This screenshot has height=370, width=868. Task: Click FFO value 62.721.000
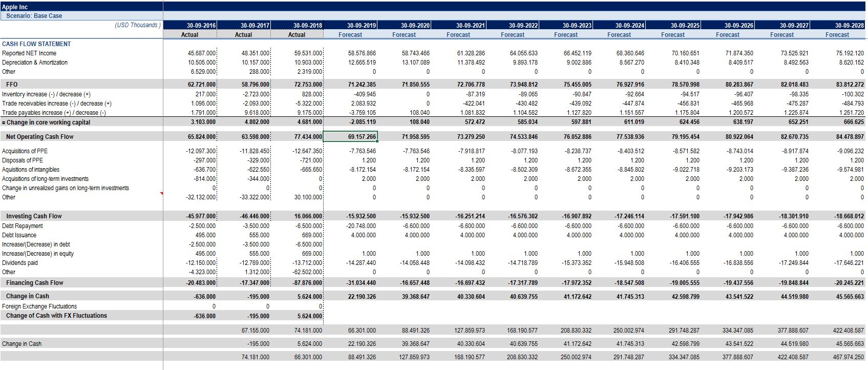202,84
